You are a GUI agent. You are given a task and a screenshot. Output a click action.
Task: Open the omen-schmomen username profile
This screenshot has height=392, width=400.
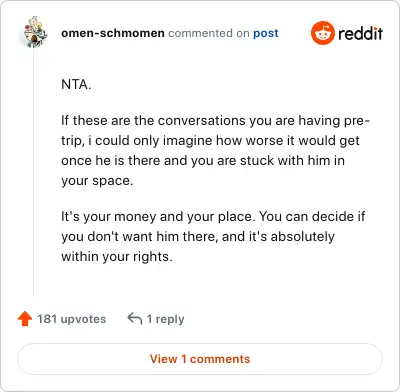click(x=113, y=33)
